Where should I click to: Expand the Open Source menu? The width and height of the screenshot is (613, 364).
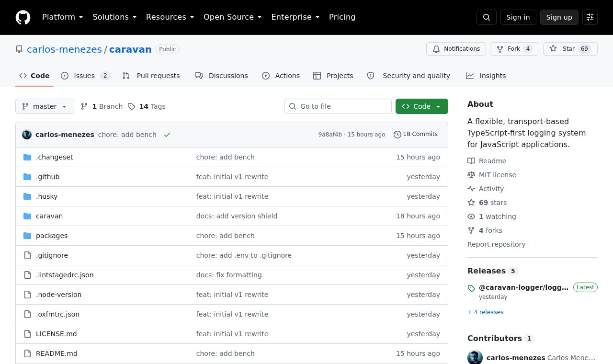[233, 17]
